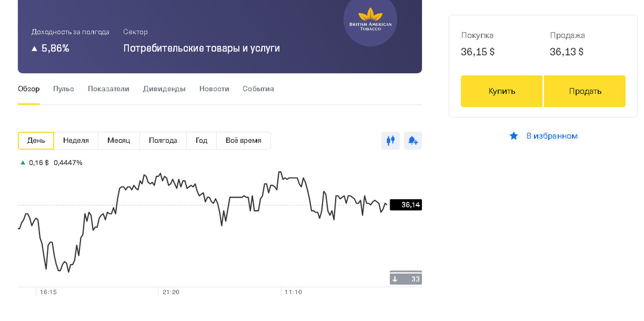Collapse back to 'День' period
Image resolution: width=644 pixels, height=321 pixels.
pyautogui.click(x=35, y=140)
